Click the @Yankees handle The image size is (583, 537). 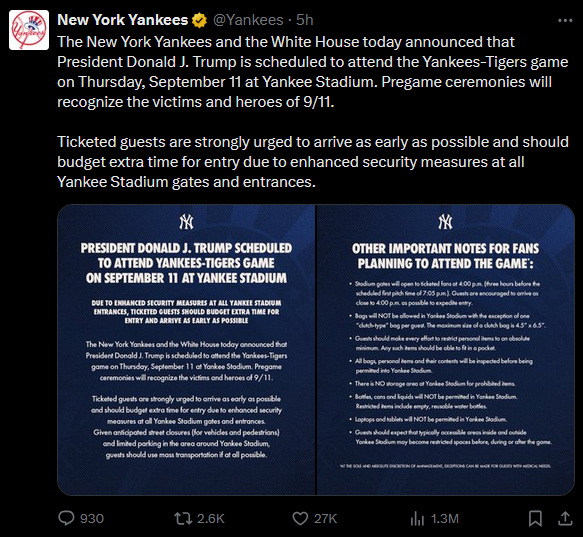[x=248, y=20]
